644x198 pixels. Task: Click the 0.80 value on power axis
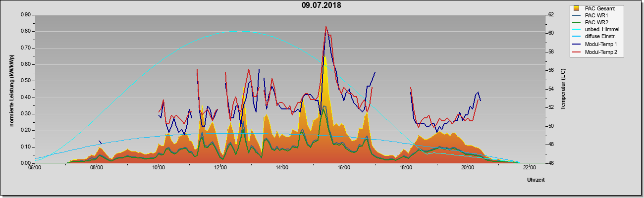click(x=26, y=31)
